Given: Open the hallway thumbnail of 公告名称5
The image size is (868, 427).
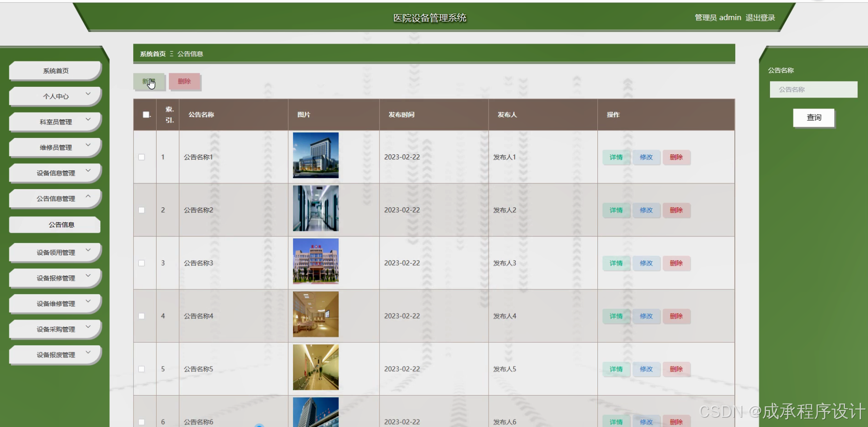Looking at the screenshot, I should (316, 367).
